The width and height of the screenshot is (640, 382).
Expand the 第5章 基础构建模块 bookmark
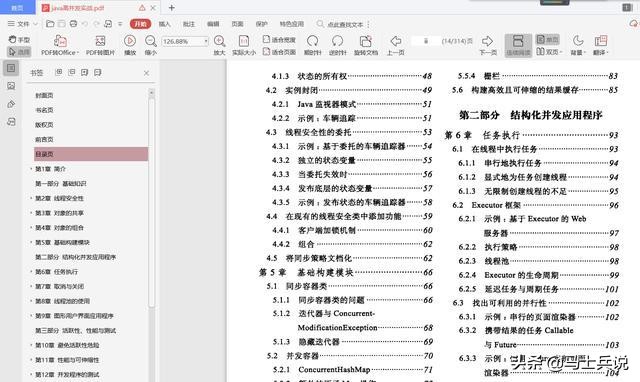(x=31, y=242)
